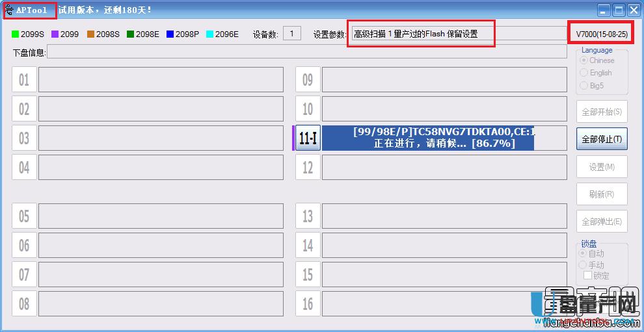Click port 04 number button

click(x=24, y=167)
